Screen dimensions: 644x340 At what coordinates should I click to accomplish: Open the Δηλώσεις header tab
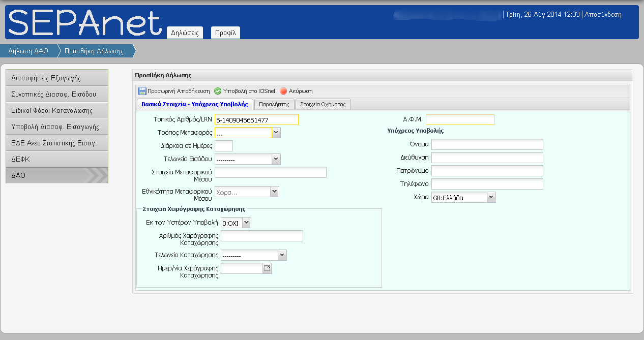tap(185, 33)
